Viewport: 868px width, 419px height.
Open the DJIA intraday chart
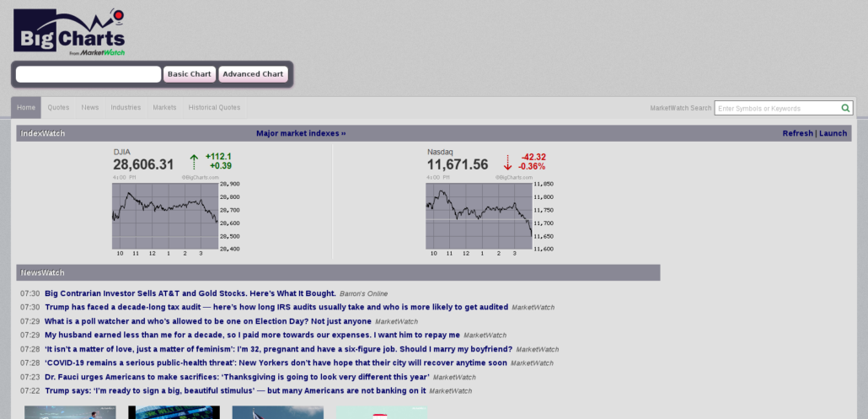point(176,216)
